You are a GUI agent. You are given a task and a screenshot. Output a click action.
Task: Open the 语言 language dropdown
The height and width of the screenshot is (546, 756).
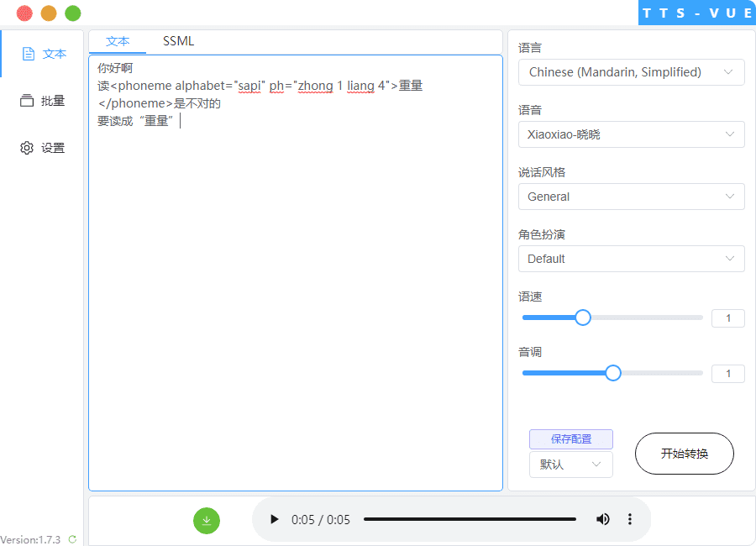pyautogui.click(x=631, y=72)
